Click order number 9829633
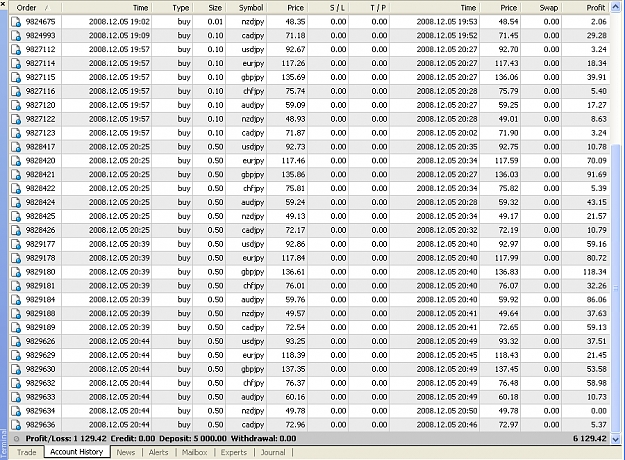Viewport: 625px width, 460px height. 40,397
